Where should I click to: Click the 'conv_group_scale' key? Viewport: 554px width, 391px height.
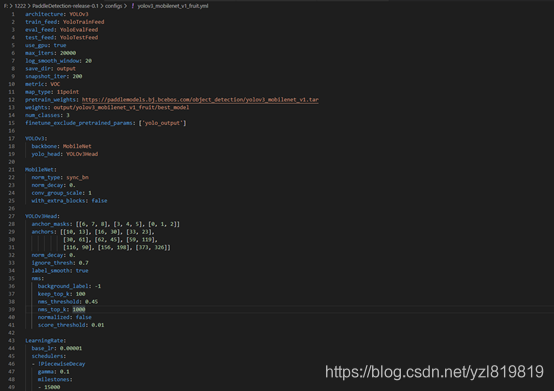(x=57, y=193)
